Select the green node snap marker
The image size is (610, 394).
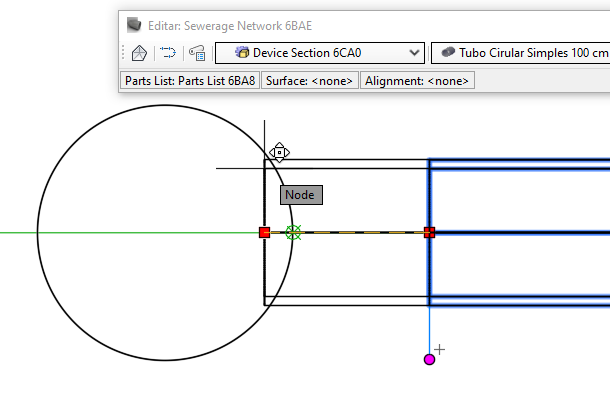[x=293, y=233]
